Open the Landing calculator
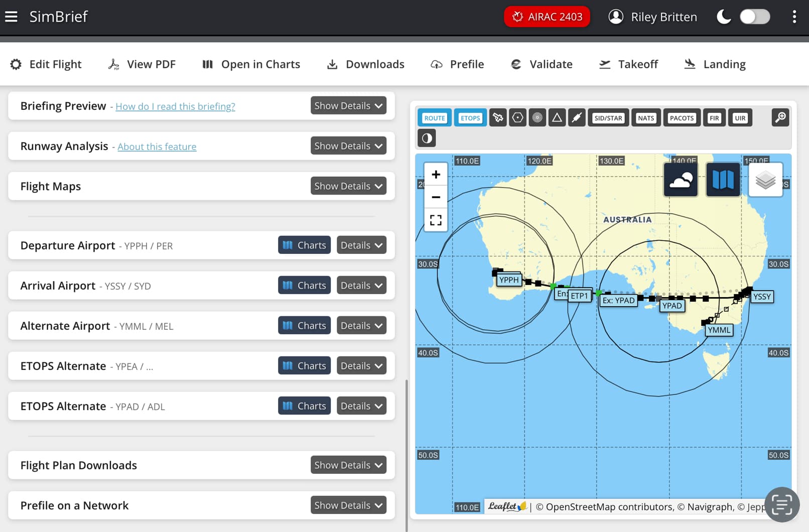This screenshot has width=809, height=532. click(715, 64)
